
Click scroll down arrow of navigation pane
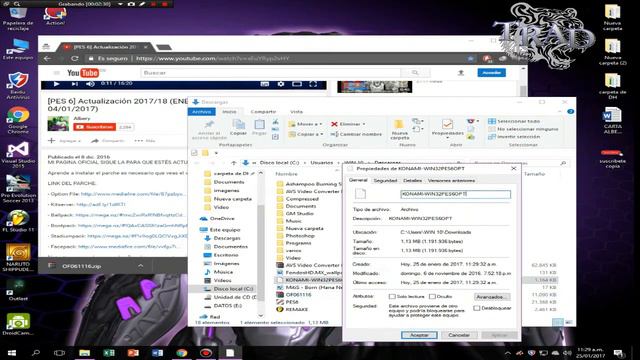click(x=260, y=316)
